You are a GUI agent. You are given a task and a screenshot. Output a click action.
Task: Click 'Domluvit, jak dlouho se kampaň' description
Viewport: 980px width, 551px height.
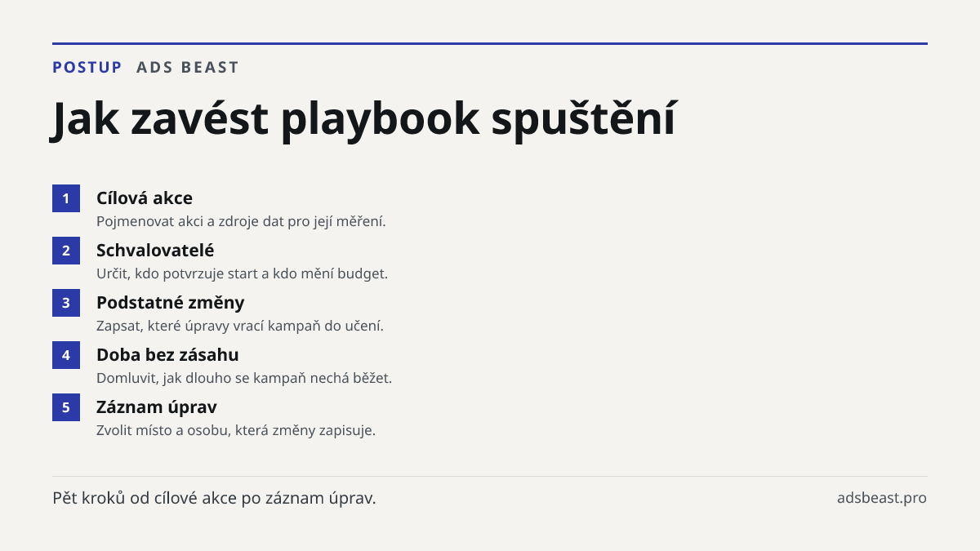click(244, 378)
